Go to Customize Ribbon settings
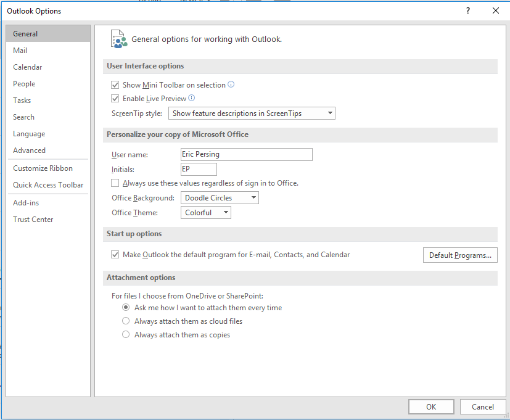This screenshot has width=510, height=420. [x=43, y=168]
